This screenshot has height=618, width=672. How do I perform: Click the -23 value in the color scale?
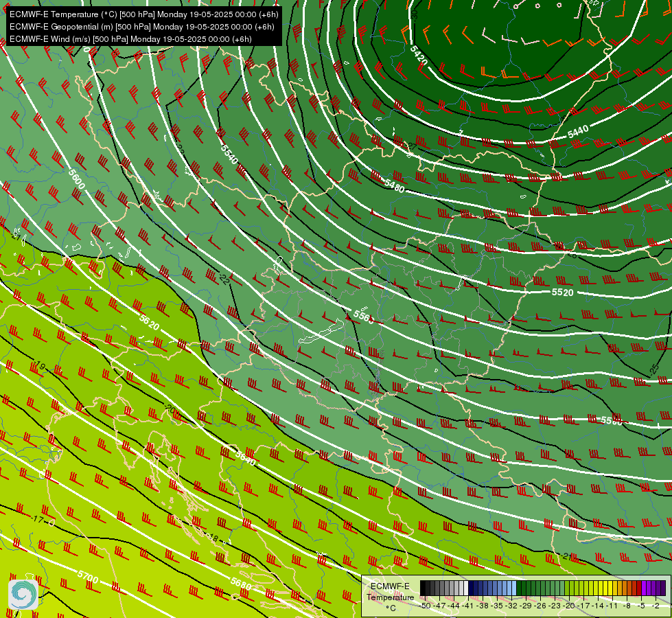(x=554, y=606)
